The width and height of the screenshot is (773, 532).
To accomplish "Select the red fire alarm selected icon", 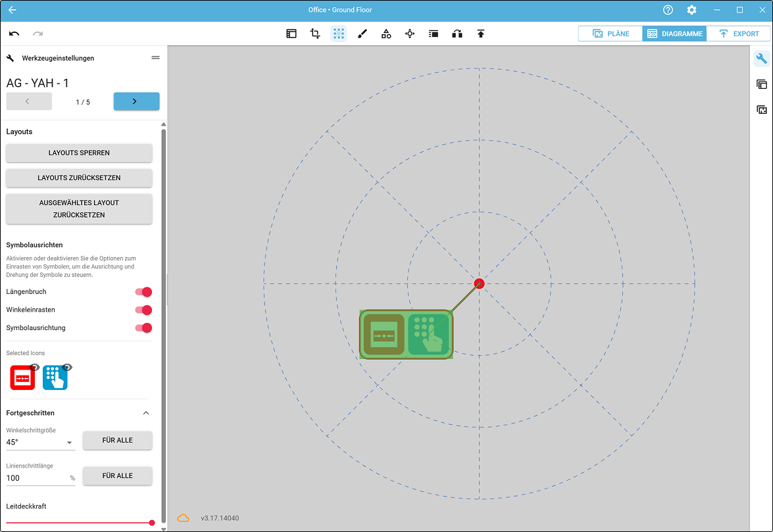I will click(x=22, y=378).
